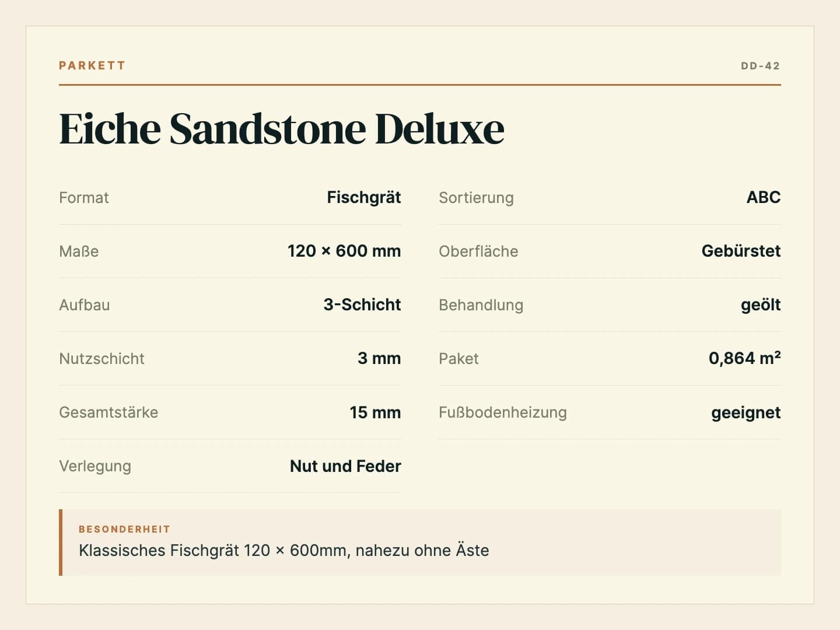The width and height of the screenshot is (840, 630).
Task: Click the Aufbau 3-Schicht value
Action: 362,305
